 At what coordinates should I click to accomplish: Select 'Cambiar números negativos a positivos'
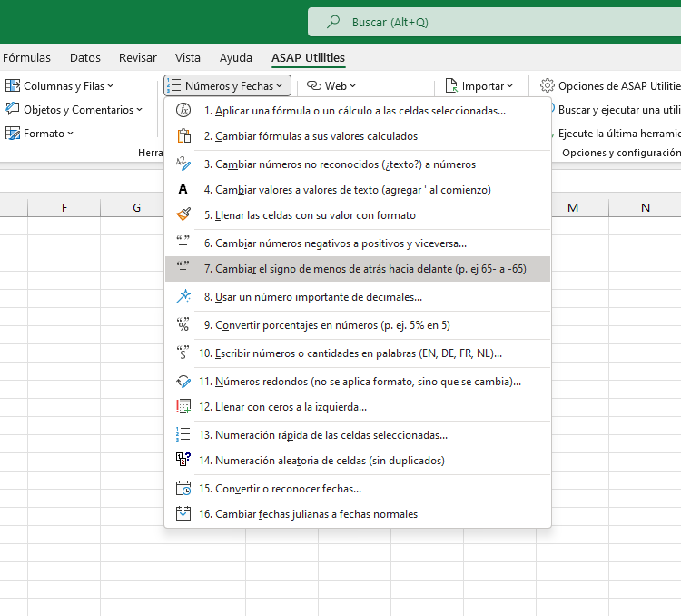pos(358,243)
